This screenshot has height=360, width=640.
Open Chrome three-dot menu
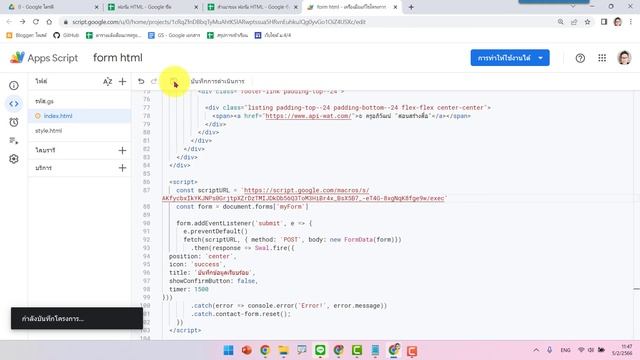point(631,22)
